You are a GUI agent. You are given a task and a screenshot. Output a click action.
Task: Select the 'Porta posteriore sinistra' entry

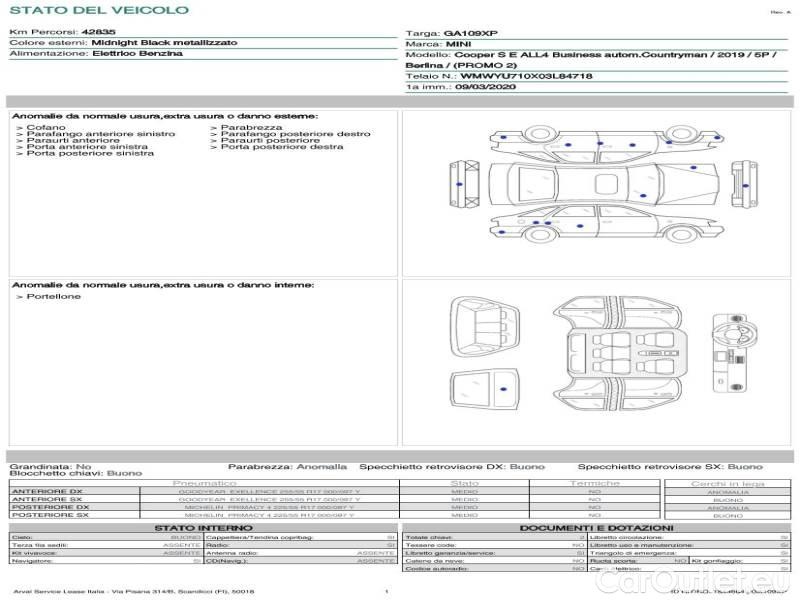[90, 153]
